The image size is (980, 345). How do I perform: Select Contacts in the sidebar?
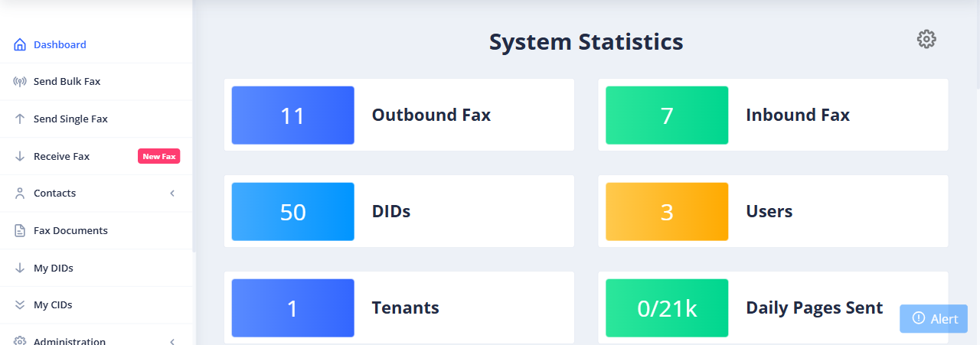tap(96, 194)
